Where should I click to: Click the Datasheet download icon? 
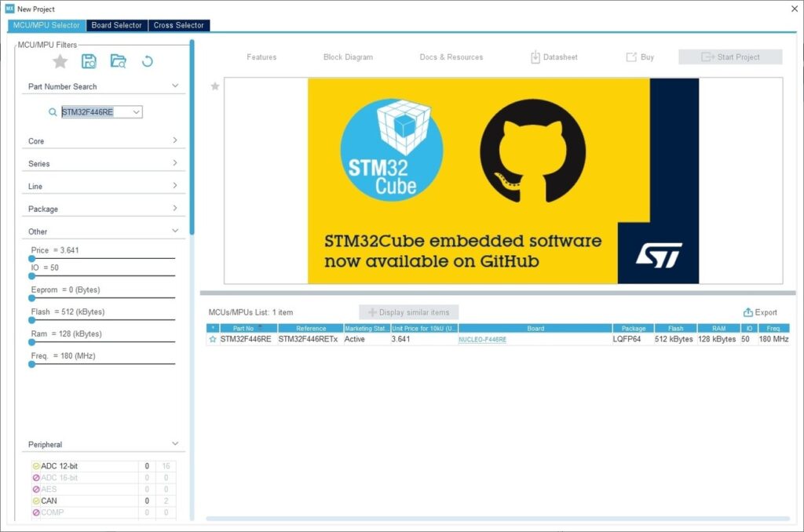pos(535,57)
